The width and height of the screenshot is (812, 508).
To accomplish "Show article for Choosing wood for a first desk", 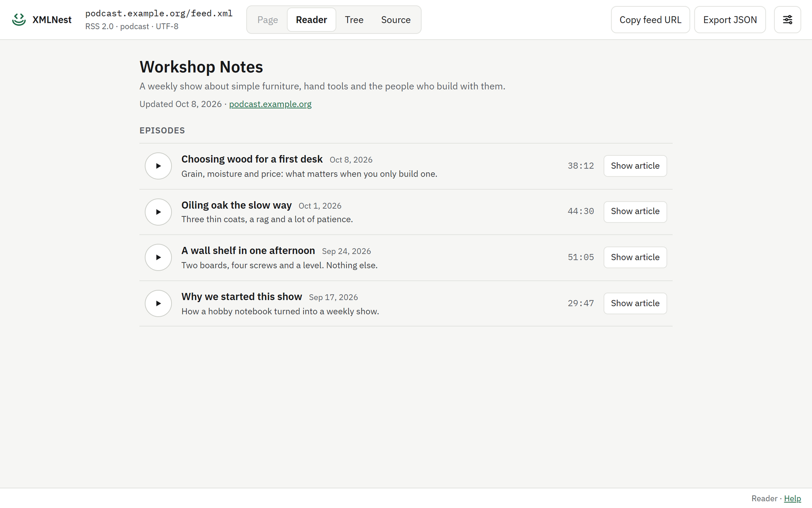I will coord(635,166).
